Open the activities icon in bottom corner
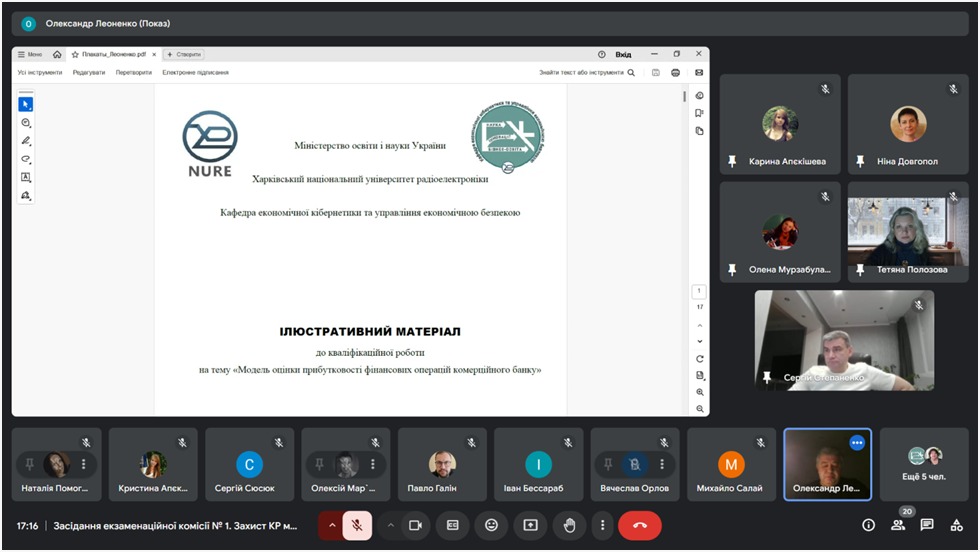This screenshot has height=552, width=980. point(957,525)
